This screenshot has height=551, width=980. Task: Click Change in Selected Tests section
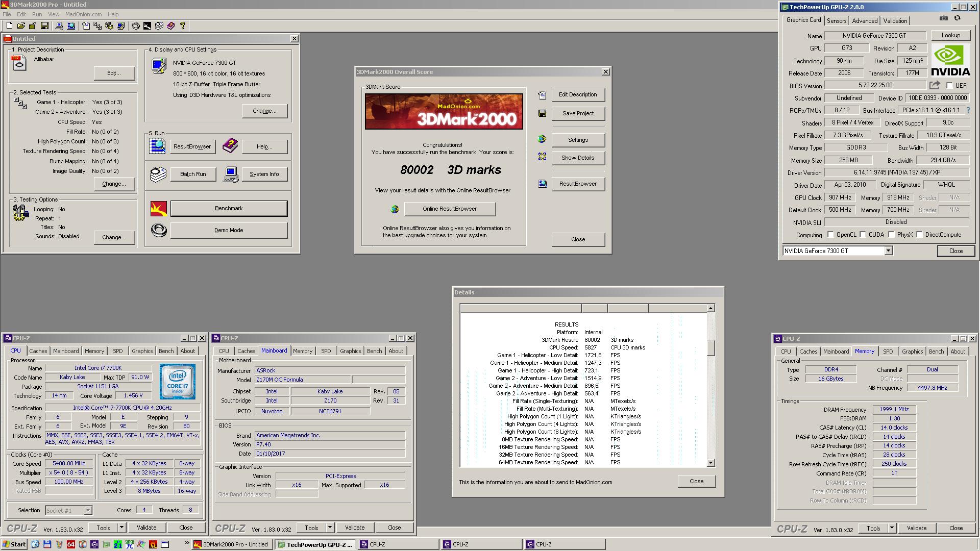(114, 184)
